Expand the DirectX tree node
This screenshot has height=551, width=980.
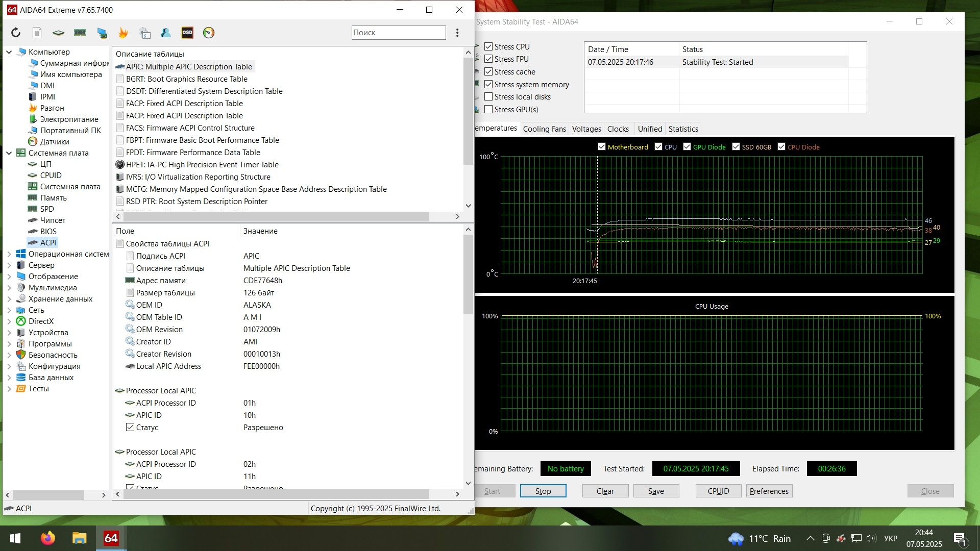coord(9,321)
